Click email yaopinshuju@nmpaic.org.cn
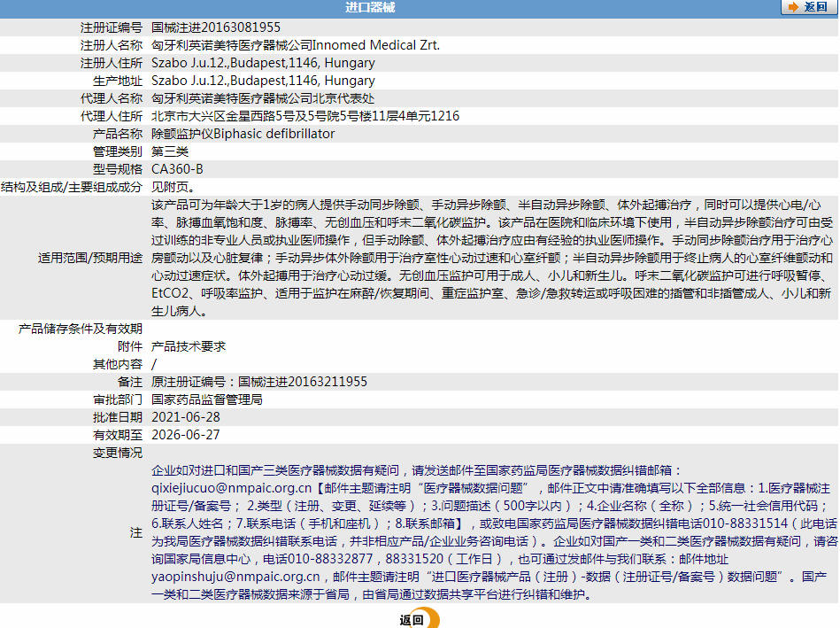840x628 pixels. (235, 577)
